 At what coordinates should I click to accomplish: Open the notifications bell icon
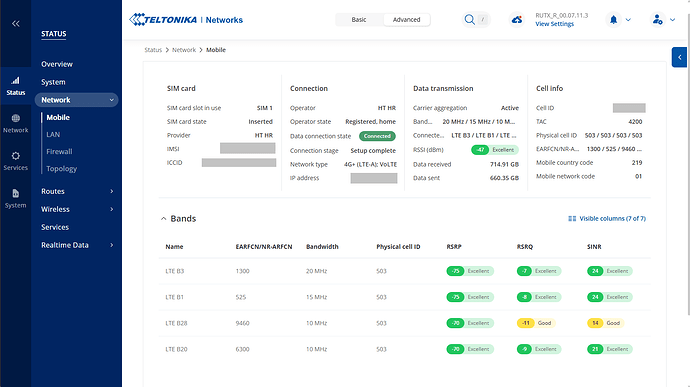pyautogui.click(x=613, y=20)
